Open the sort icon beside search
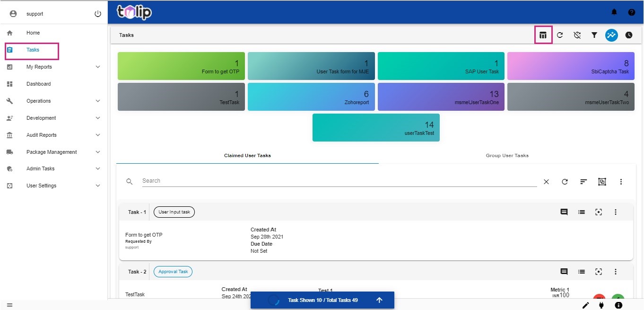 pyautogui.click(x=583, y=182)
